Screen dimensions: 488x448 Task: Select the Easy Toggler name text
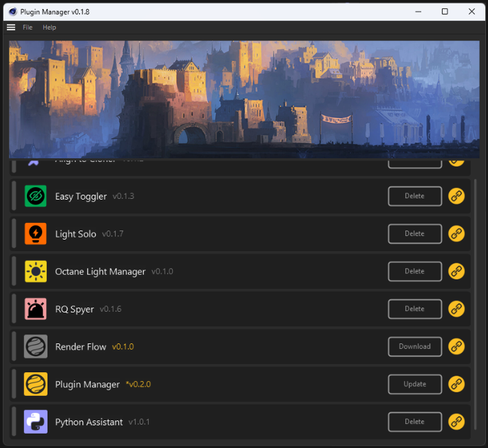pos(81,196)
